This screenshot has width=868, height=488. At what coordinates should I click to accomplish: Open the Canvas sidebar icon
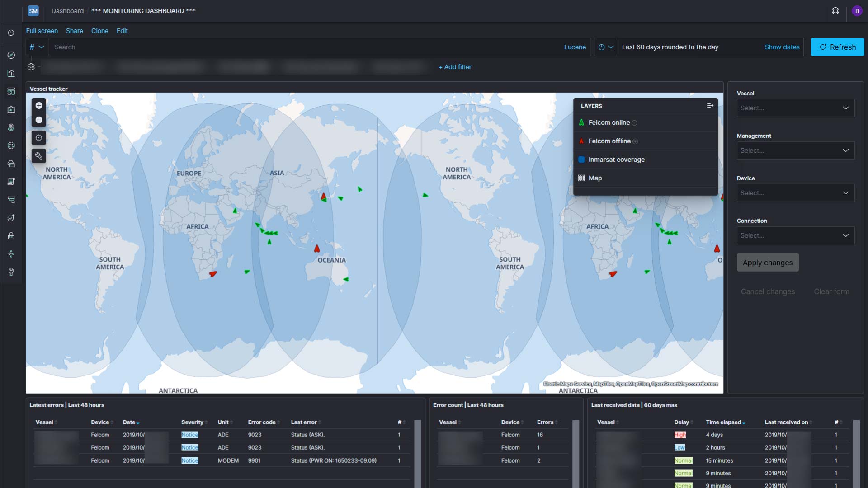coord(11,109)
